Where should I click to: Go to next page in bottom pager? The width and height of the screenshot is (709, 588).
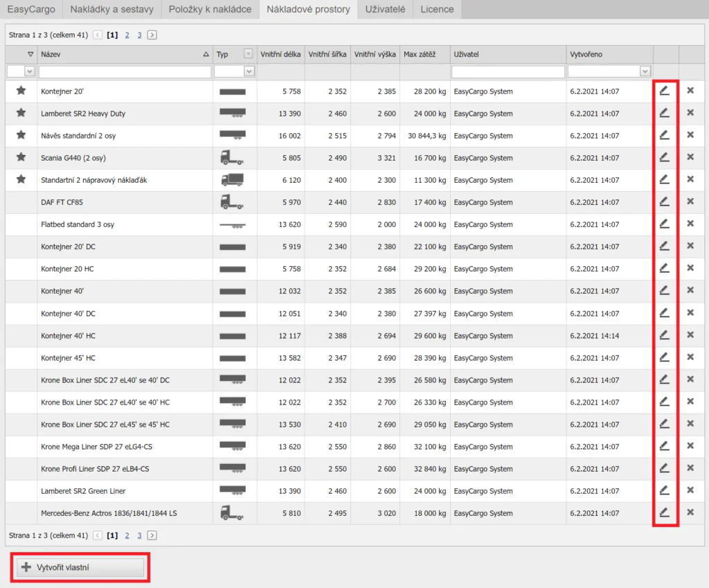pos(152,535)
